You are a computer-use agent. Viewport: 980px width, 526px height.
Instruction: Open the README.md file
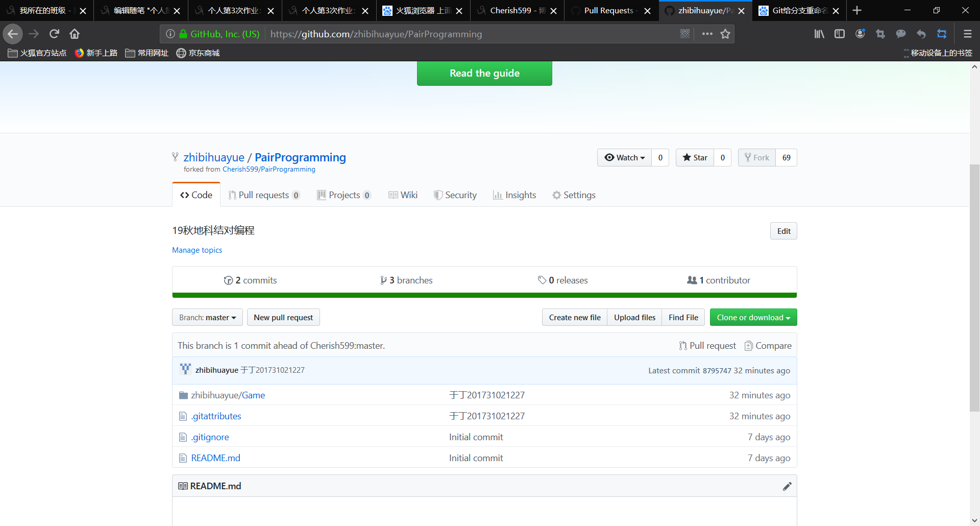coord(215,458)
